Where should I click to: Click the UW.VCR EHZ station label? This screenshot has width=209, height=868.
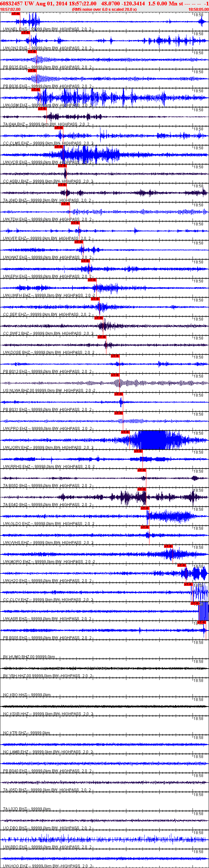15,162
